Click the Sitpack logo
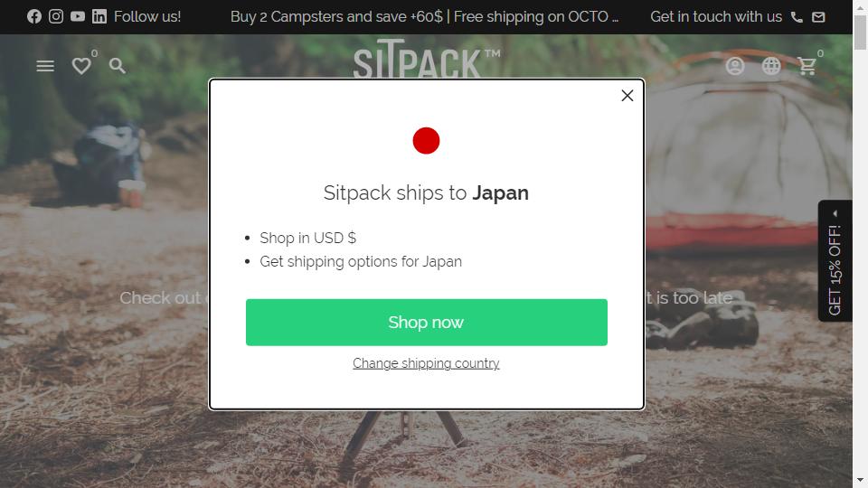868x488 pixels. [x=427, y=59]
